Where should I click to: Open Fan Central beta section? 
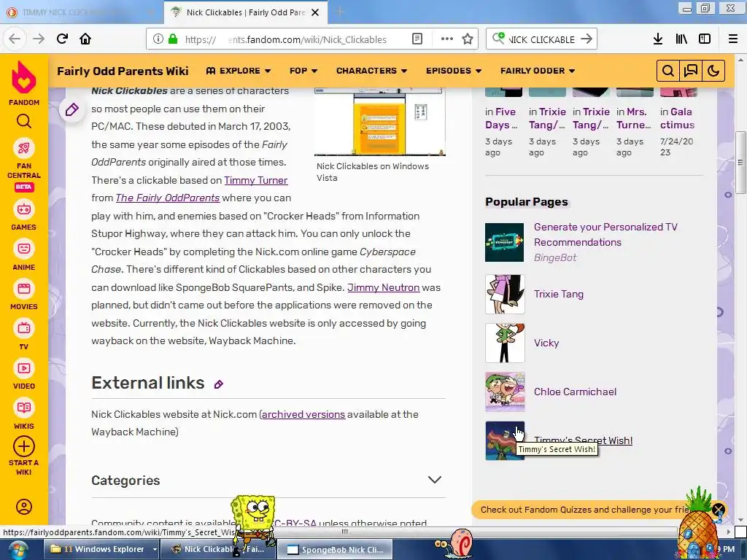(24, 166)
